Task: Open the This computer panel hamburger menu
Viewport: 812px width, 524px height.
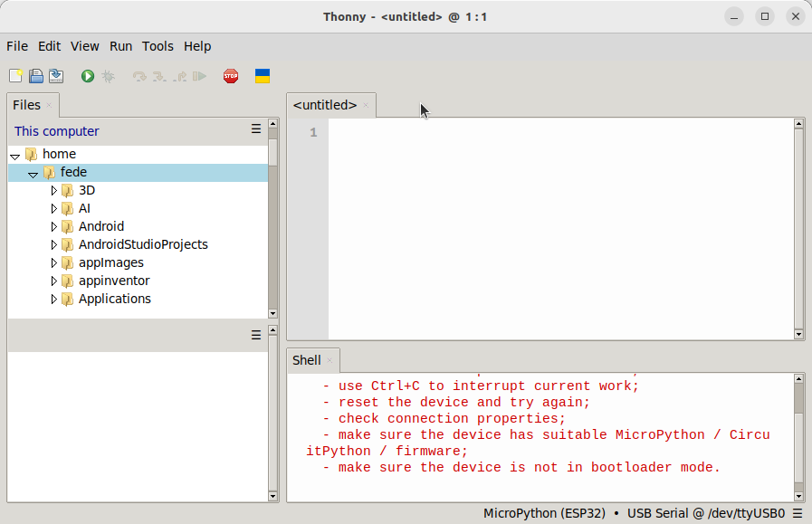Action: [x=256, y=129]
